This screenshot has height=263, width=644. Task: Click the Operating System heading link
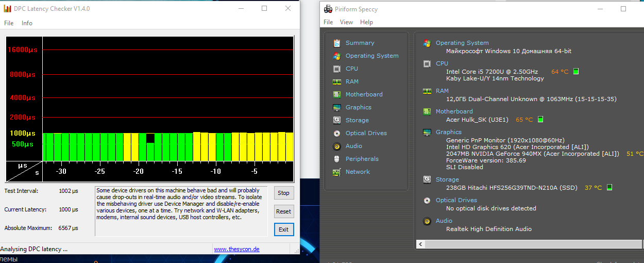click(462, 43)
